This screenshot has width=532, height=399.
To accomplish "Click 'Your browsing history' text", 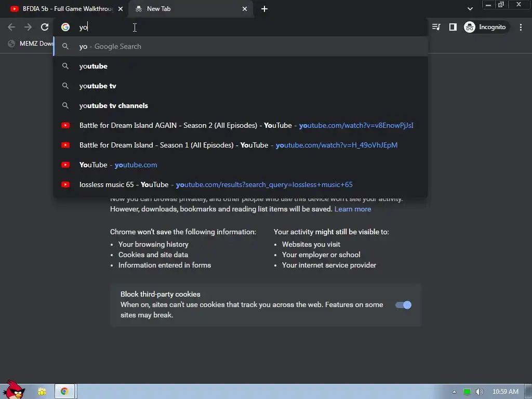I will (153, 244).
